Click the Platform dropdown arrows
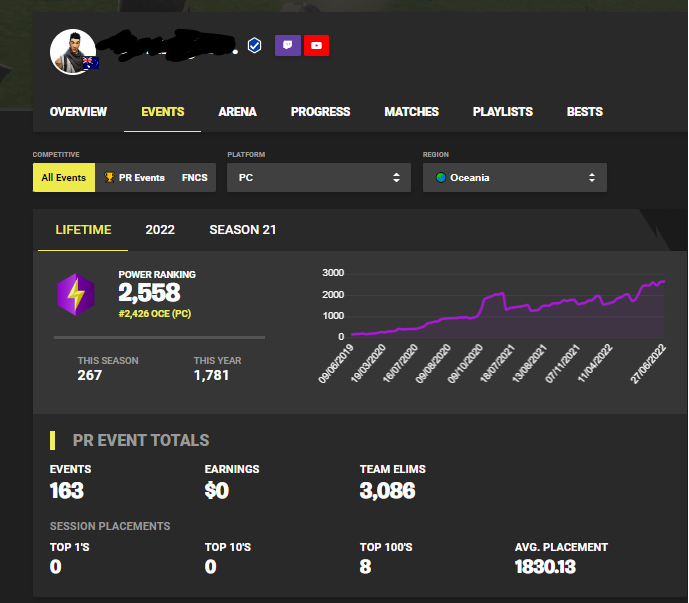 (x=396, y=178)
